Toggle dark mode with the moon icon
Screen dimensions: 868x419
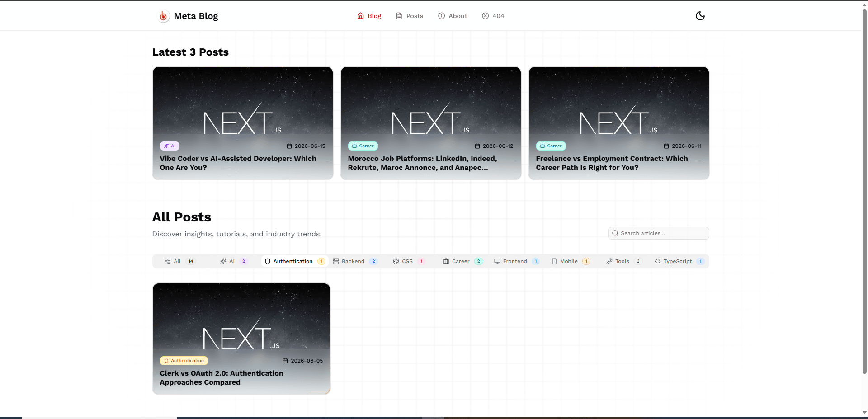pyautogui.click(x=700, y=16)
